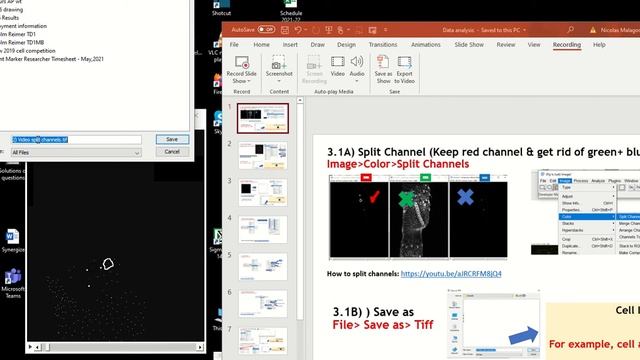The width and height of the screenshot is (640, 360).
Task: Click the file name field in save dialog
Action: 76,140
